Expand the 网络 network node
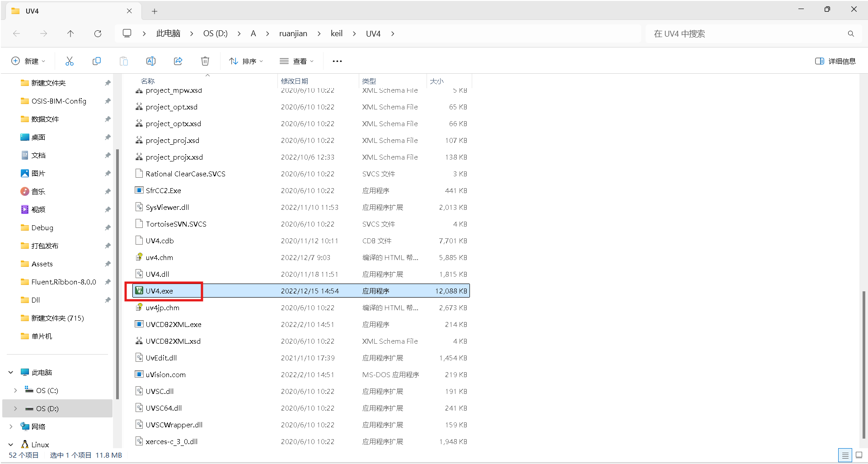868x464 pixels. 11,426
